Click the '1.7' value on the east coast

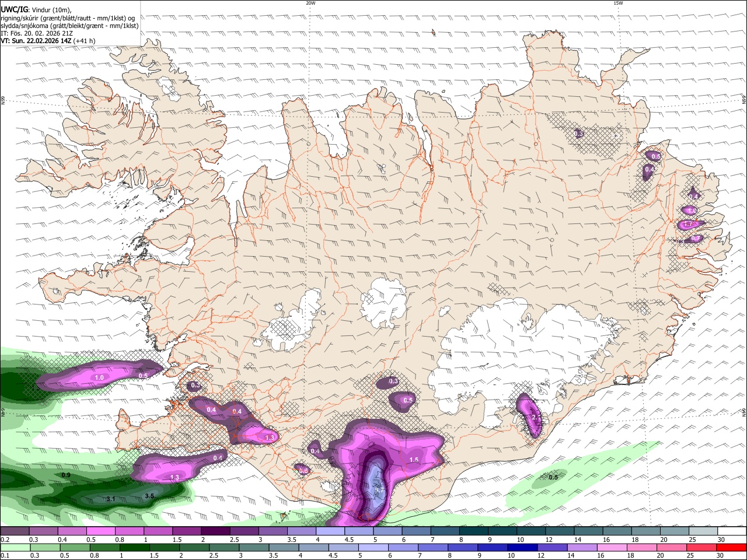tap(688, 224)
